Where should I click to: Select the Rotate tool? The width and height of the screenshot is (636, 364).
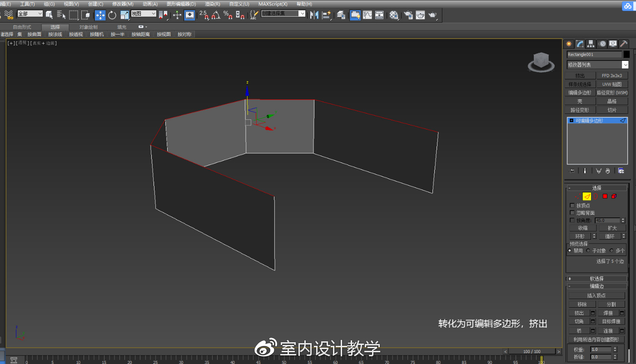[x=112, y=15]
